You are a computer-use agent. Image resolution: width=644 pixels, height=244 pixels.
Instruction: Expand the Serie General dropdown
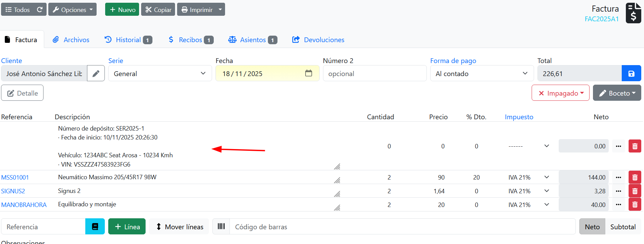click(160, 74)
